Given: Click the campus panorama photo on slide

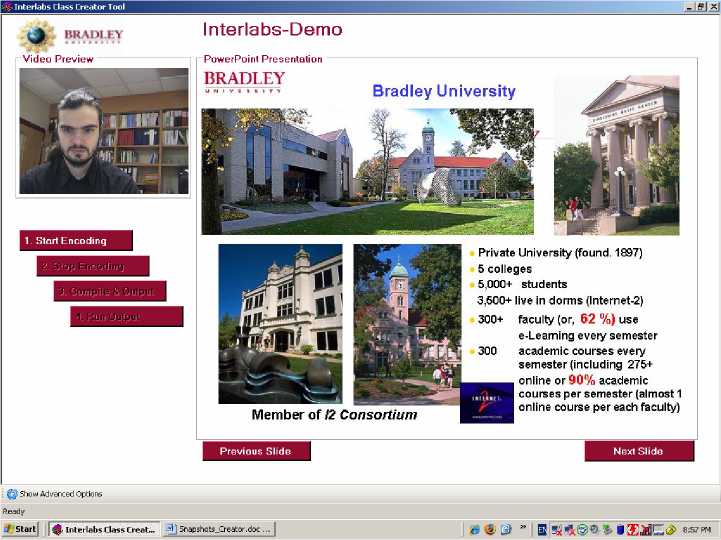Looking at the screenshot, I should click(367, 172).
